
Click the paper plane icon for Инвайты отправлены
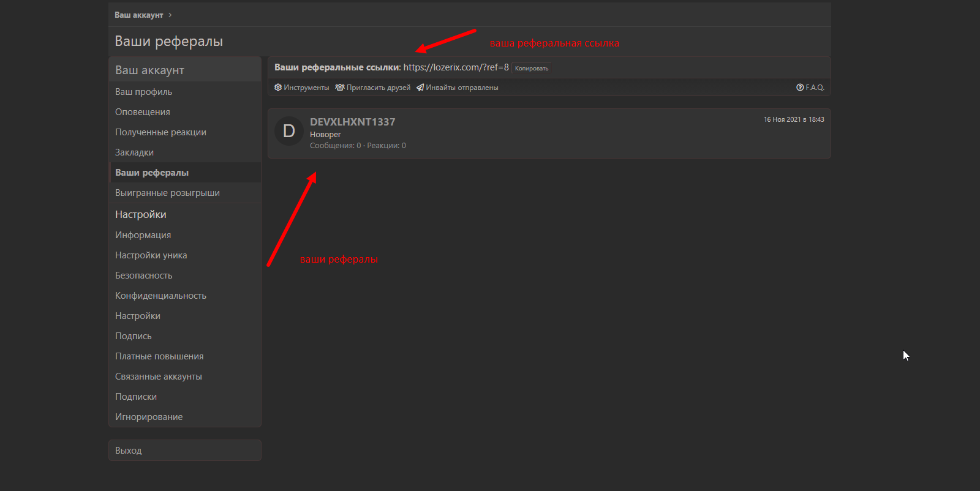tap(420, 88)
